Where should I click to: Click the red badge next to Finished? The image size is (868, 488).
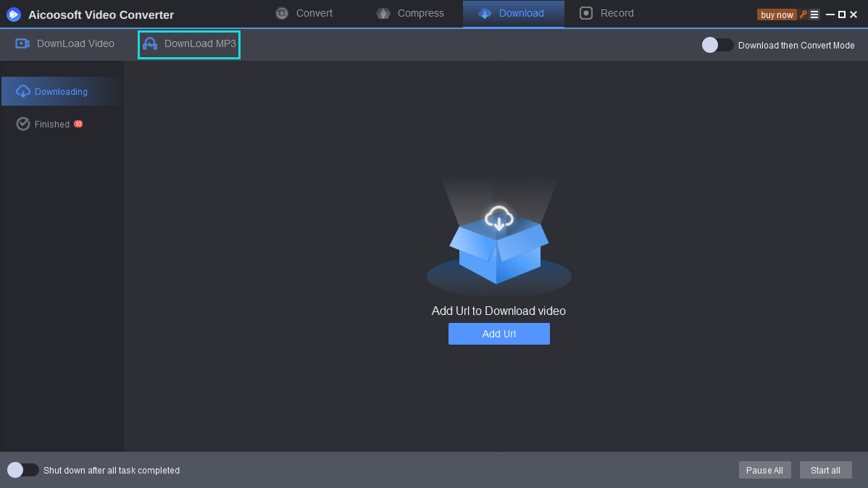pos(78,124)
